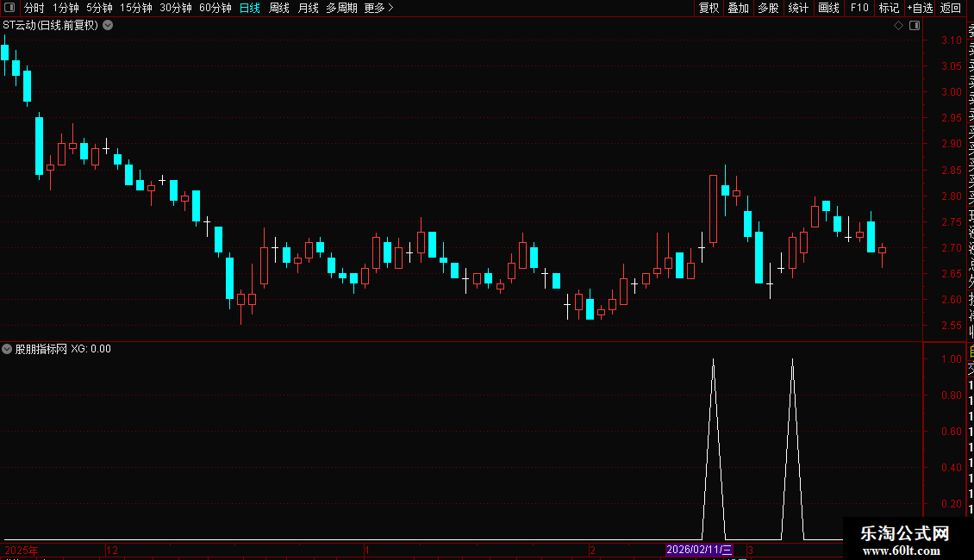The image size is (974, 560).
Task: Select the 60分钟 period
Action: pos(215,8)
